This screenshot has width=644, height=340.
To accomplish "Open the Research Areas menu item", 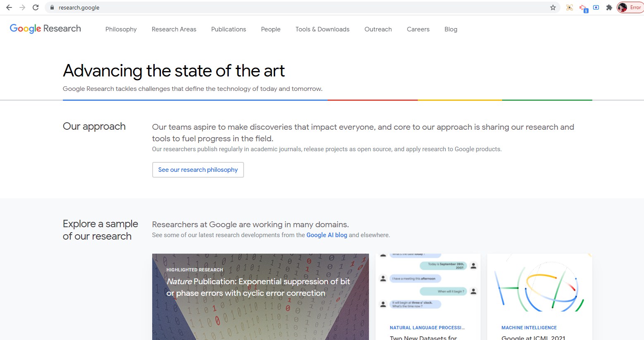I will (174, 29).
